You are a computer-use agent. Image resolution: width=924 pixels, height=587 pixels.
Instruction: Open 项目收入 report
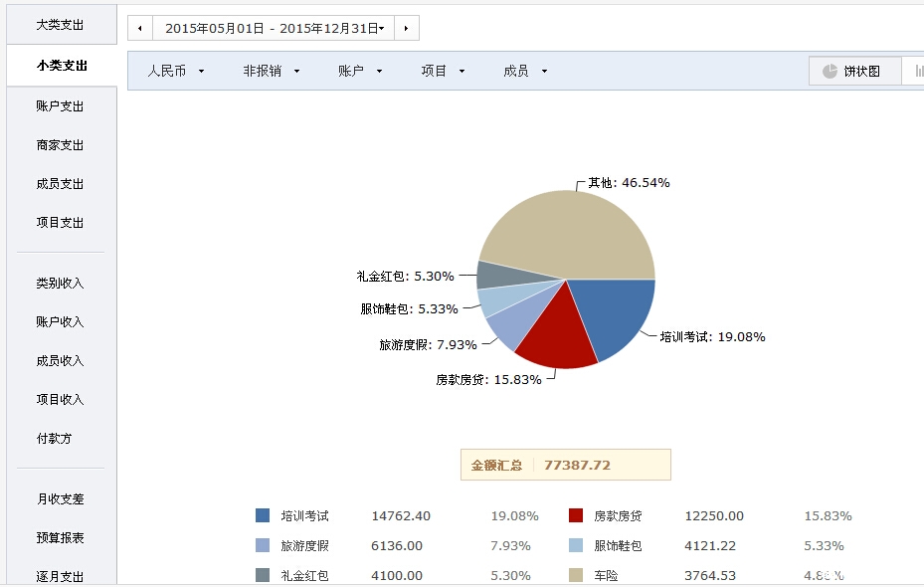click(60, 400)
